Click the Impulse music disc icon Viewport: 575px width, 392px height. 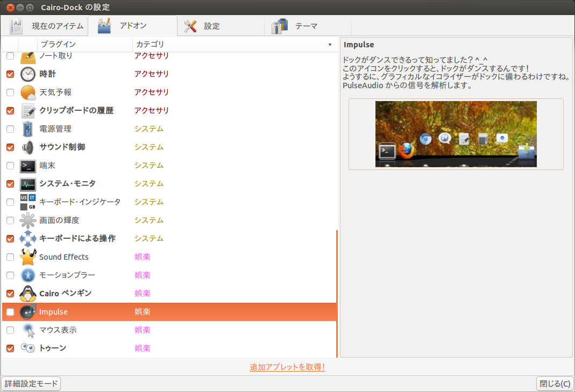pyautogui.click(x=28, y=312)
